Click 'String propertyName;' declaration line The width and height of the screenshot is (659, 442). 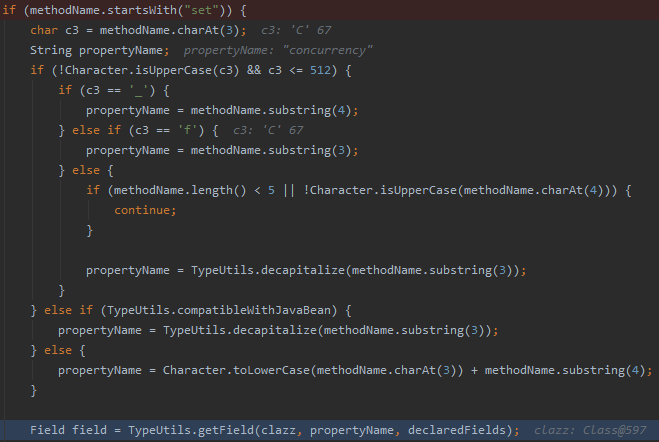(x=100, y=50)
